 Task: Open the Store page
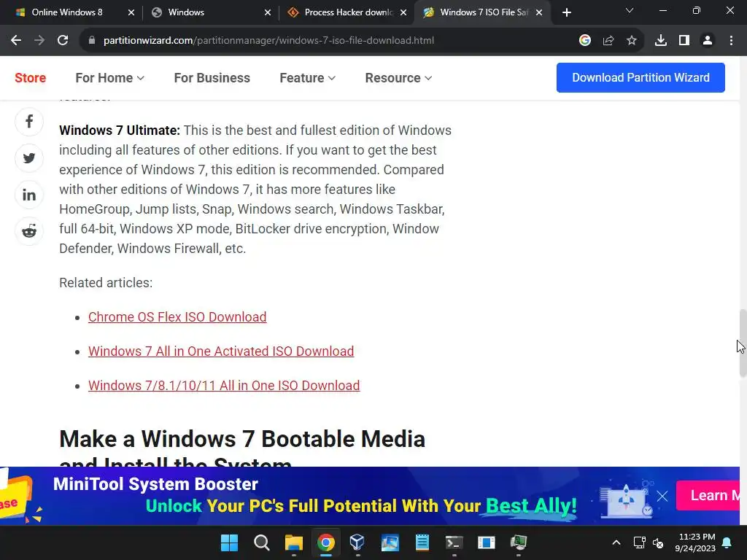click(31, 77)
